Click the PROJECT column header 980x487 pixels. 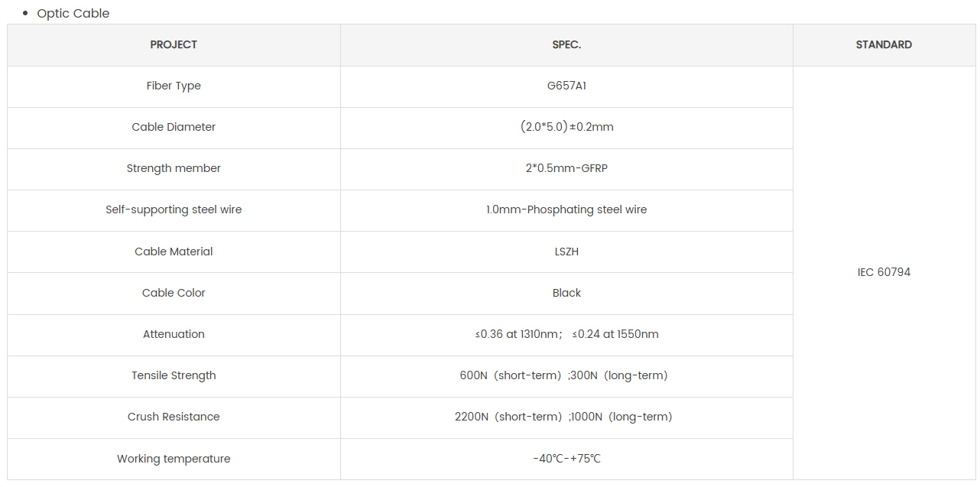174,44
